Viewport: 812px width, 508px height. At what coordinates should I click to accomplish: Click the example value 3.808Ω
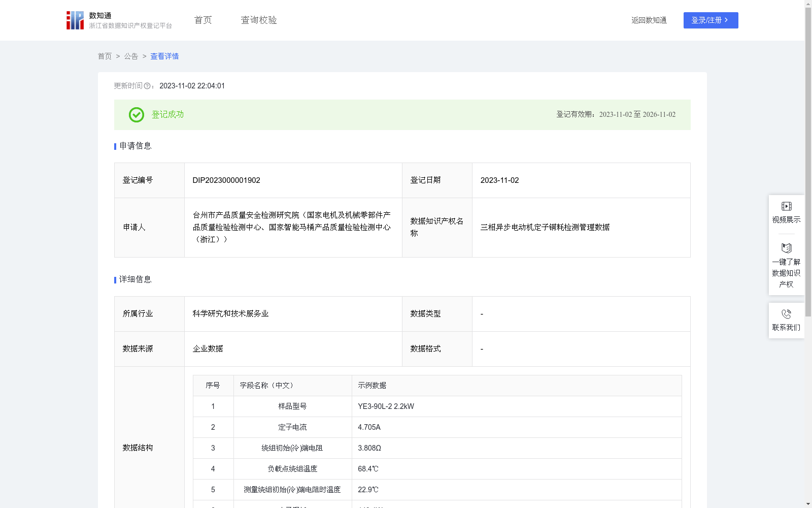(x=369, y=448)
